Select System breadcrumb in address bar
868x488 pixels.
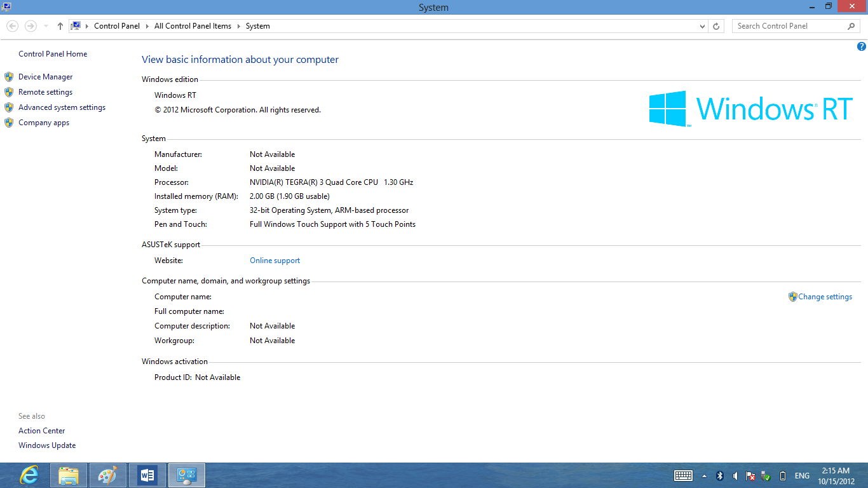258,26
